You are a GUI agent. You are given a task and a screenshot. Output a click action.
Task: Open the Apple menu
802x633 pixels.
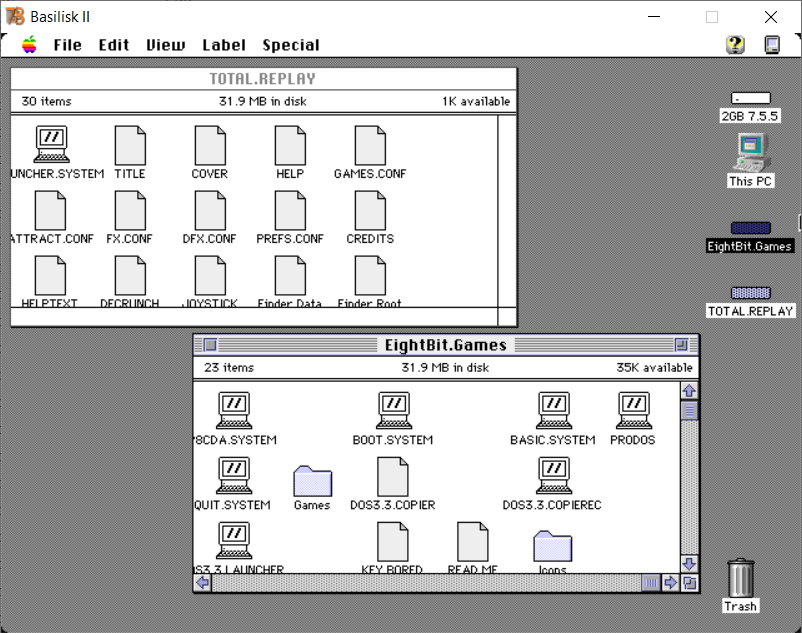click(x=30, y=45)
